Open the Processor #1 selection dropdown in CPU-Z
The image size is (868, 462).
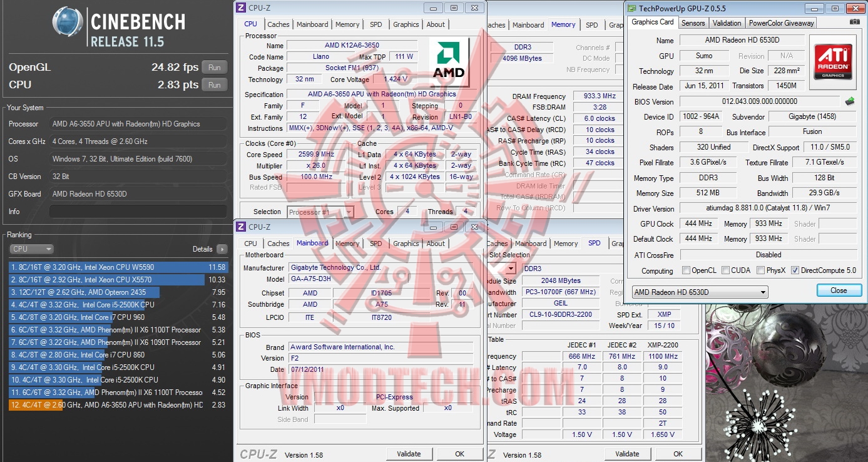coord(320,212)
